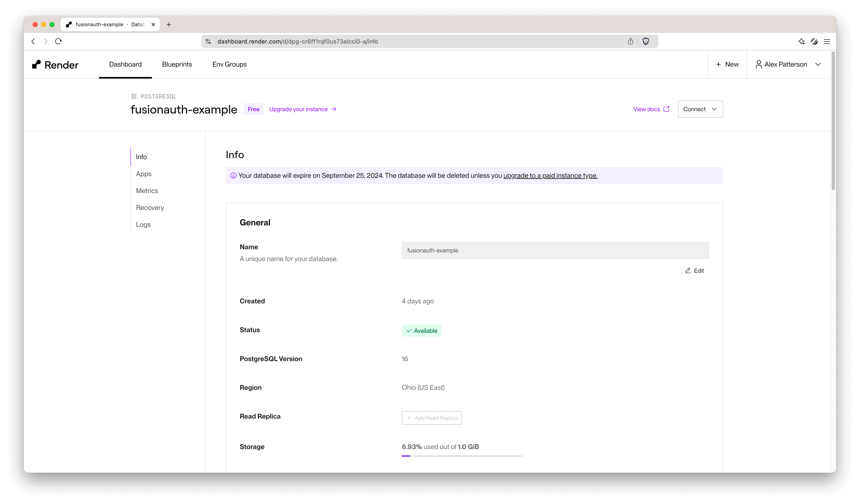Open Apps in the sidebar
This screenshot has height=504, width=860.
point(143,174)
